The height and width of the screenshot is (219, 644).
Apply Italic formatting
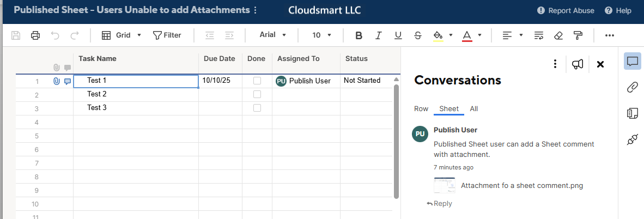tap(378, 35)
